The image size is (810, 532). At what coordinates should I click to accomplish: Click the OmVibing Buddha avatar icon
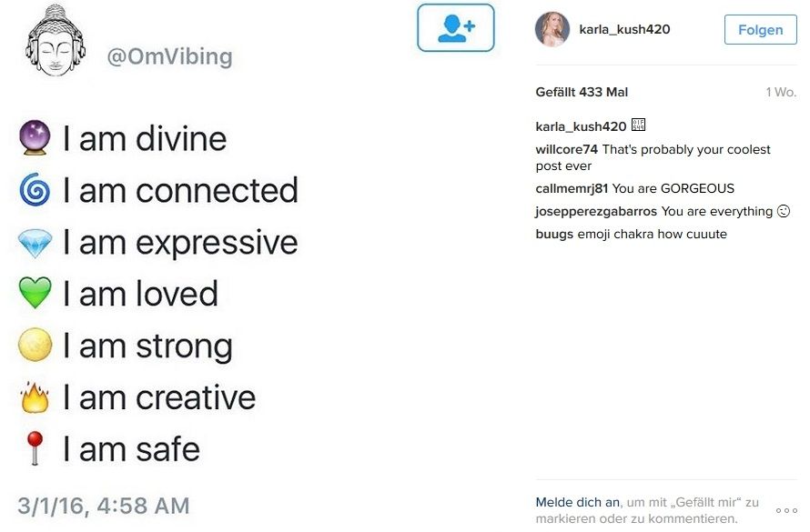pos(56,42)
